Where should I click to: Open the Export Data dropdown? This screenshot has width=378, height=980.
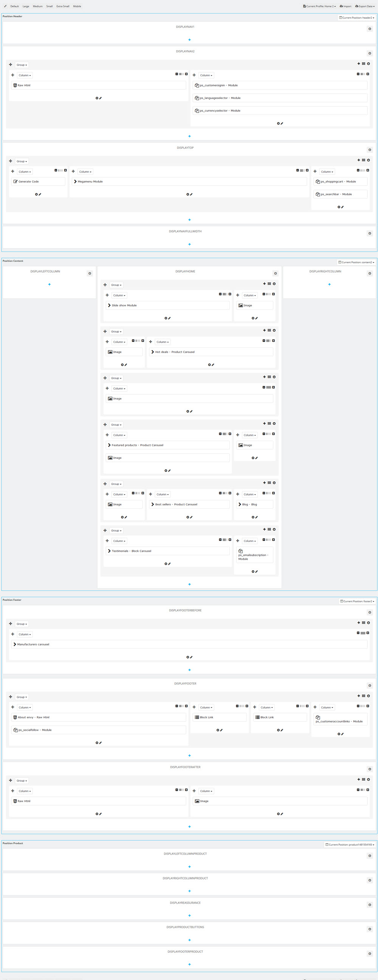(x=365, y=6)
